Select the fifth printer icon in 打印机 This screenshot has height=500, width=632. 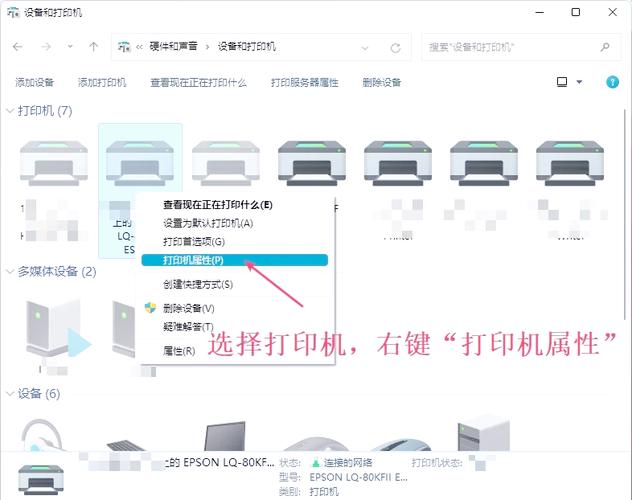(x=398, y=163)
